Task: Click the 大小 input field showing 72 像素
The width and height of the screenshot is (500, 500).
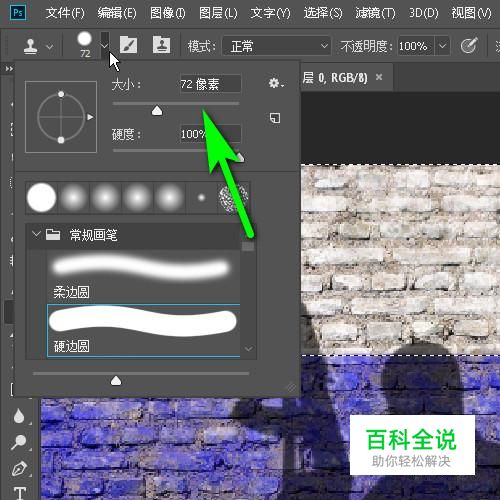Action: pyautogui.click(x=210, y=84)
